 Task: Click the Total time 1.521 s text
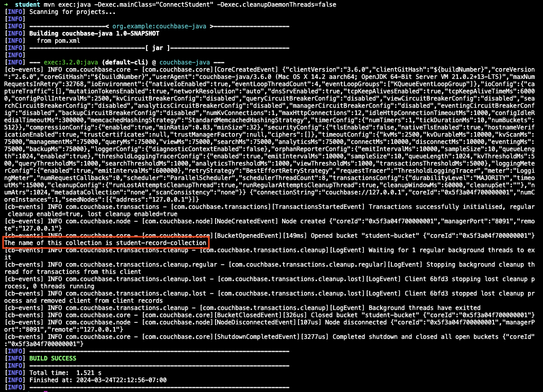pyautogui.click(x=67, y=372)
